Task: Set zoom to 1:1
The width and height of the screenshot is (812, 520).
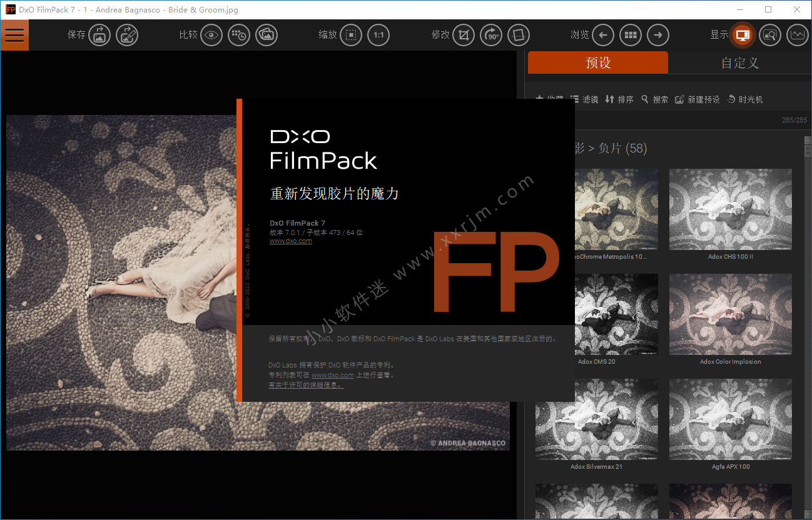Action: pos(378,35)
